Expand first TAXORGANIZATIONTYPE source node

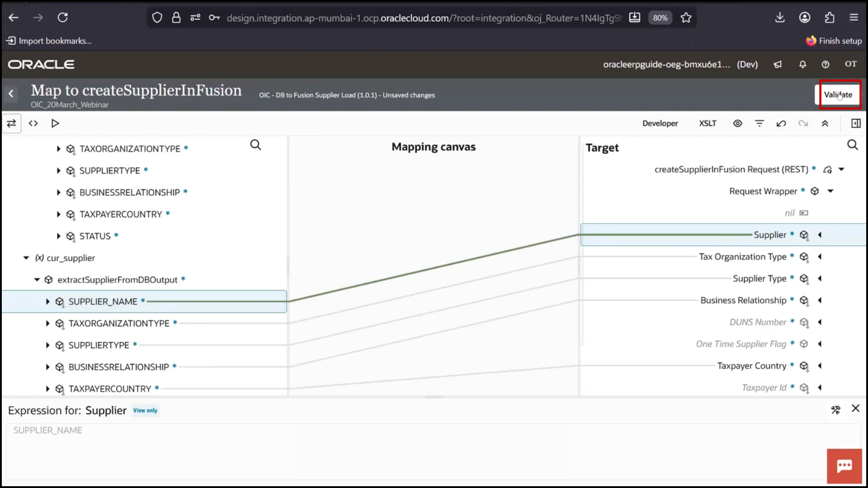58,149
